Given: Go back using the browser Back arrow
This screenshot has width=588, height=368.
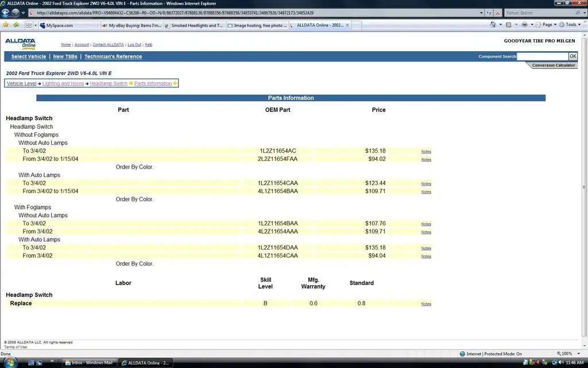Looking at the screenshot, I should (x=5, y=13).
